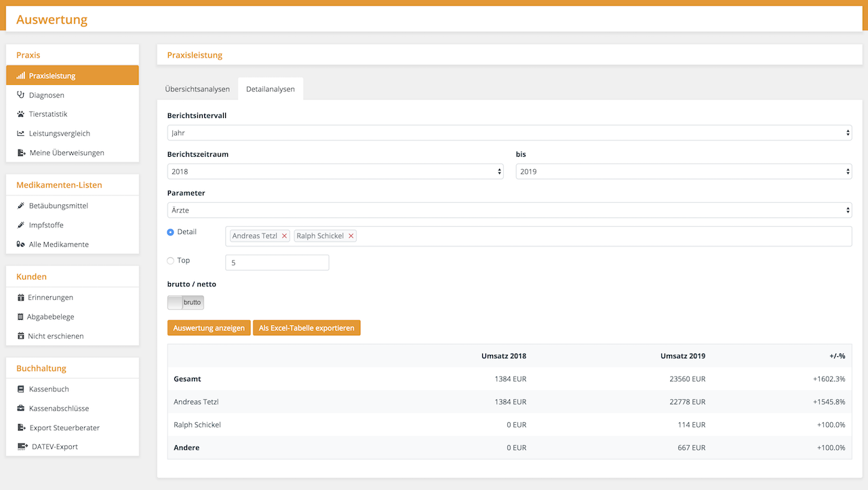
Task: Click the +1545.8% value
Action: click(x=829, y=402)
